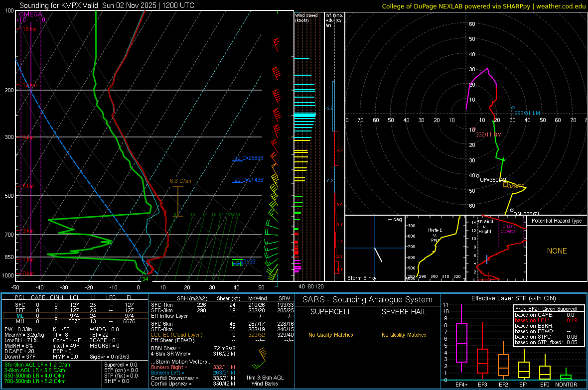This screenshot has height=390, width=588.
Task: Click the TEI = 22 value
Action: click(x=99, y=335)
